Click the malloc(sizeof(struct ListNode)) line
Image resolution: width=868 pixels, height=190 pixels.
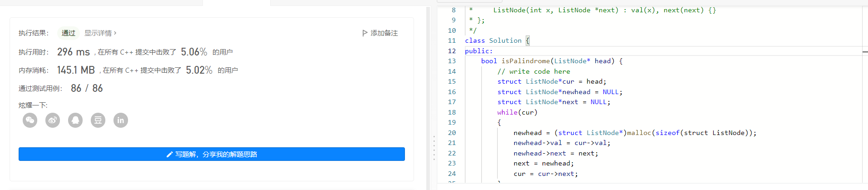coord(635,133)
